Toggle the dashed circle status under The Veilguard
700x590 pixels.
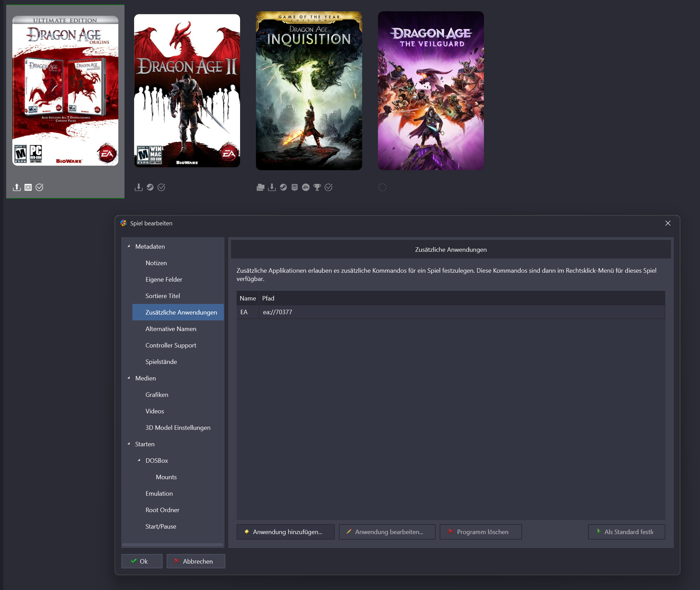click(x=382, y=187)
